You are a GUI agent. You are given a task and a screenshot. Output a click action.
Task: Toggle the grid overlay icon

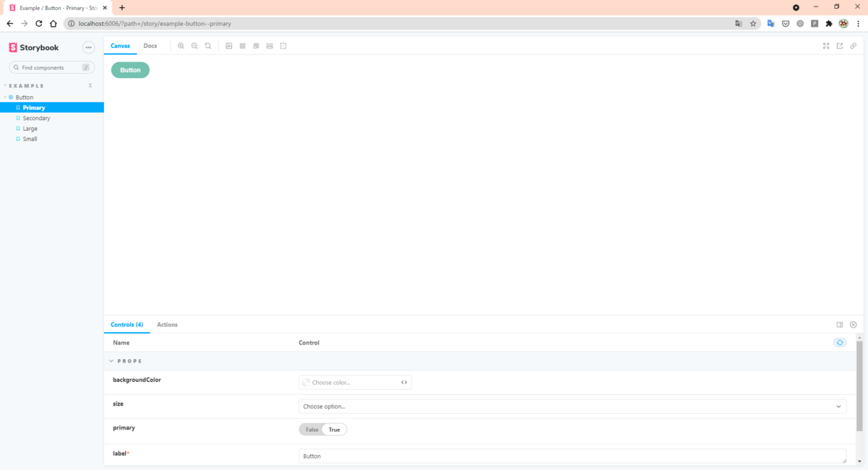click(242, 46)
